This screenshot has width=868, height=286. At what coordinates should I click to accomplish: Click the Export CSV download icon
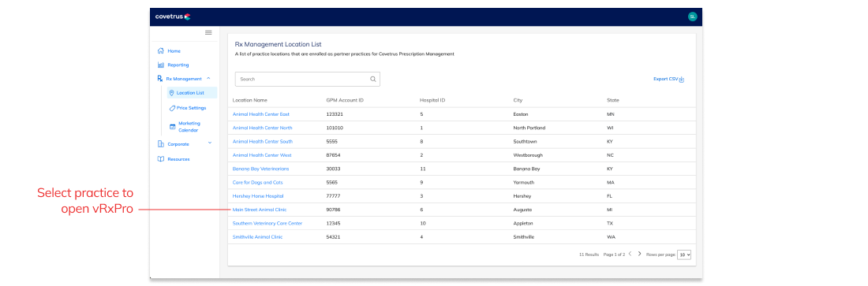click(x=682, y=80)
